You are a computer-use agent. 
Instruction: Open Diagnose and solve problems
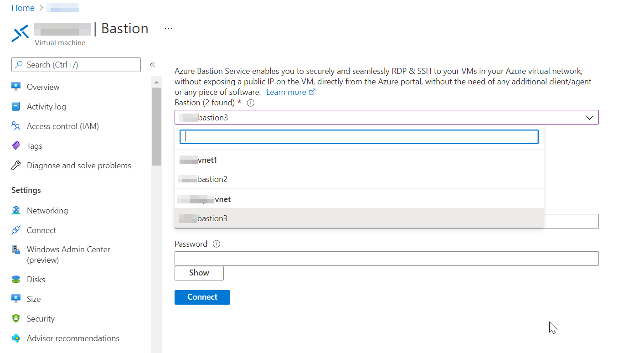79,166
